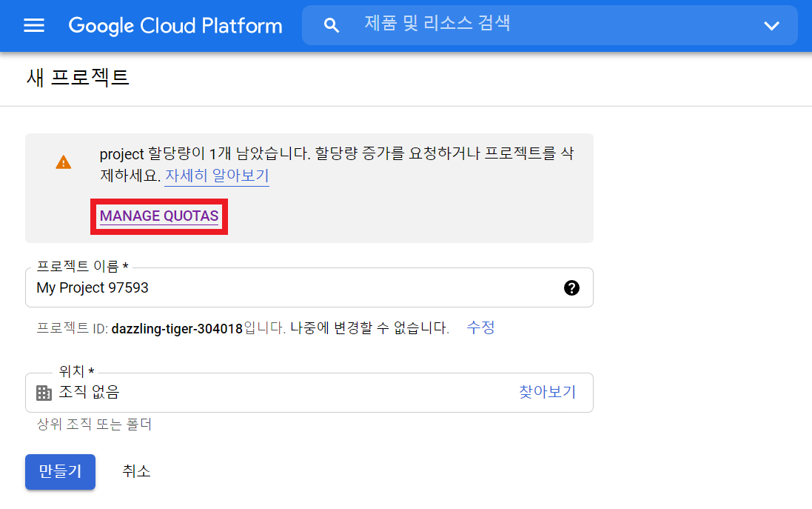Open help for the project name field
Image resolution: width=812 pixels, height=509 pixels.
tap(571, 287)
